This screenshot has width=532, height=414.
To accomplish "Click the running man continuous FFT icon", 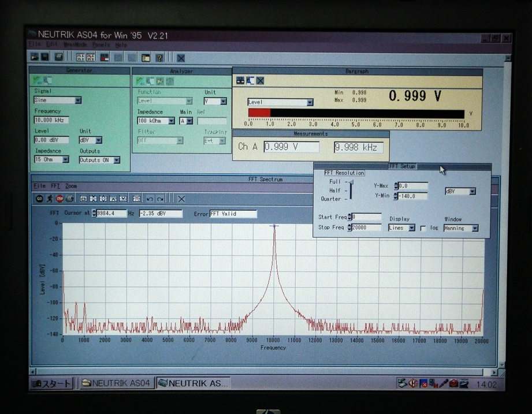I will (50, 199).
